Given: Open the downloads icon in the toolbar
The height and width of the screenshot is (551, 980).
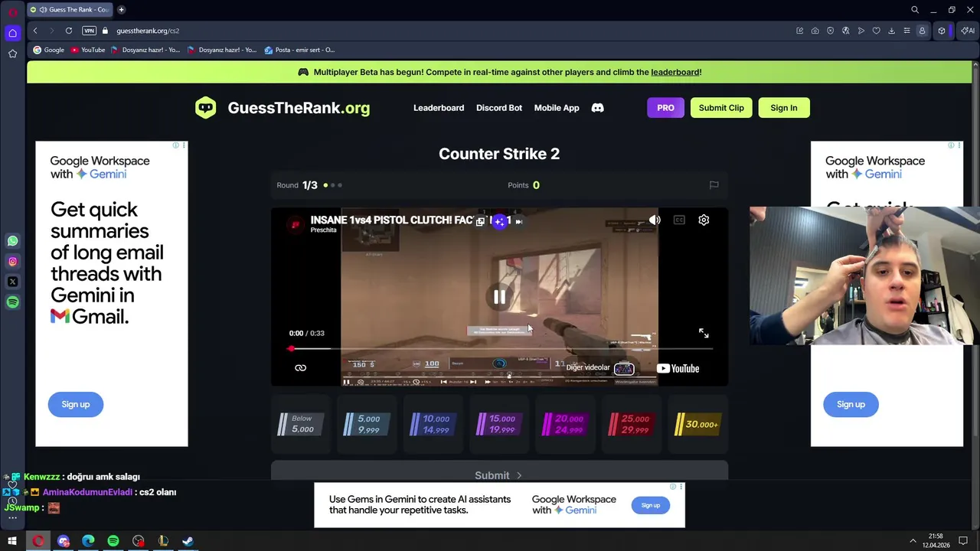Looking at the screenshot, I should click(891, 31).
